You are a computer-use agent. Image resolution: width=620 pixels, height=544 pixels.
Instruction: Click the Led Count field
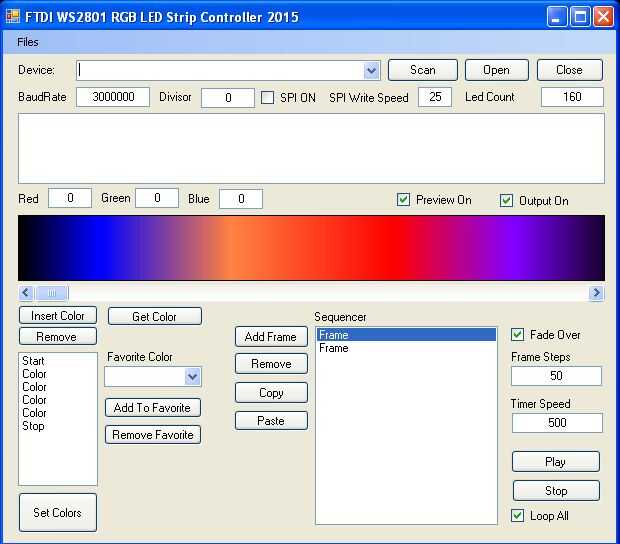572,97
